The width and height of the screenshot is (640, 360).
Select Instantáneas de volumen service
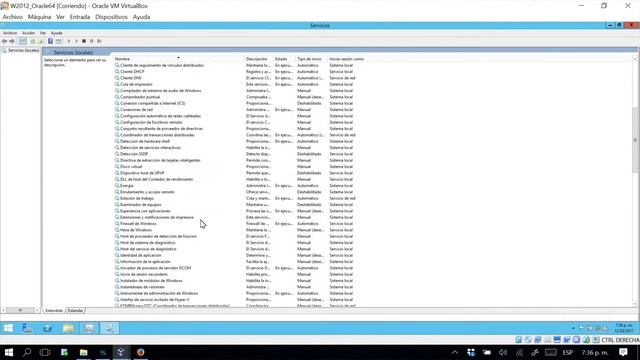click(x=142, y=287)
